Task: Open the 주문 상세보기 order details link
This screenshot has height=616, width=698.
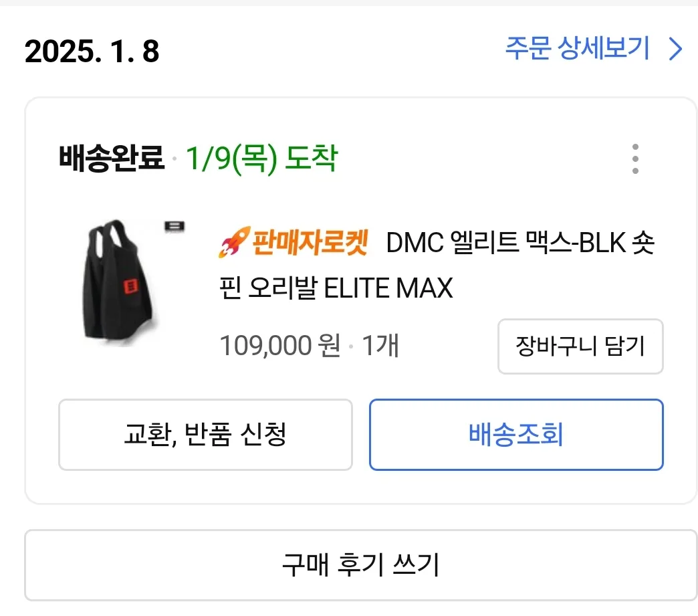Action: pos(577,49)
